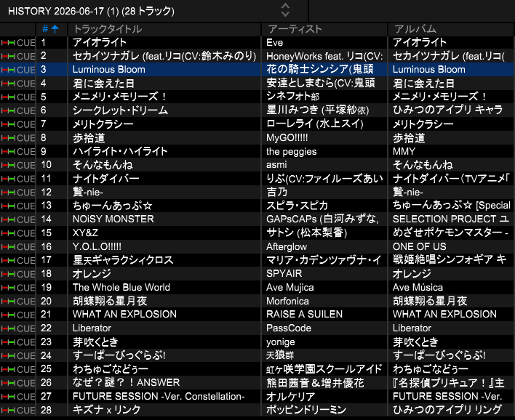Click artist cell RAISE A SUILEN
This screenshot has height=420, width=515.
pos(304,315)
